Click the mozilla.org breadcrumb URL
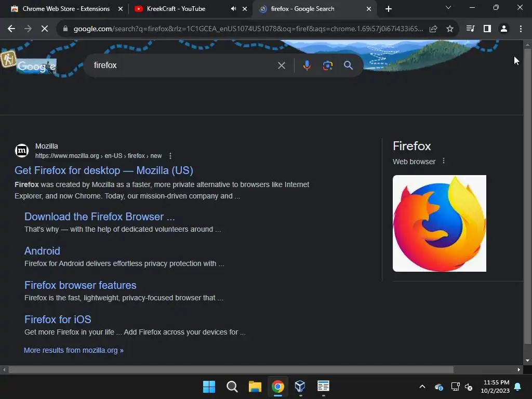The height and width of the screenshot is (399, 532). 98,156
